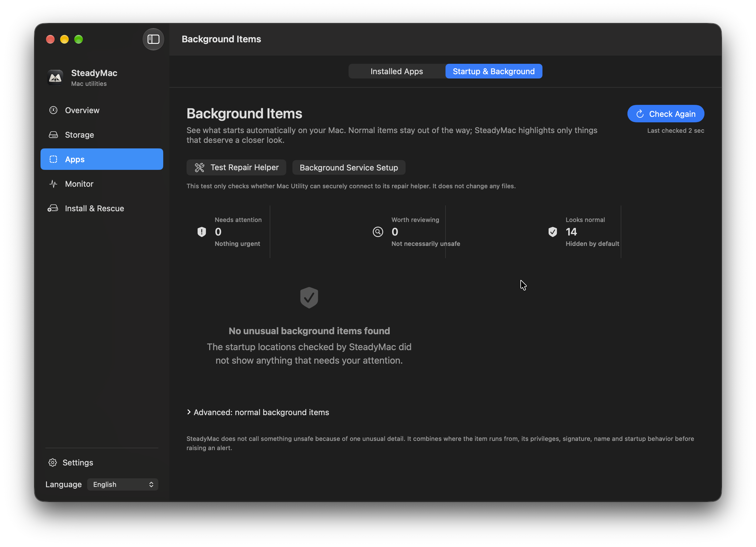
Task: Select the Monitor sidebar item
Action: point(102,184)
